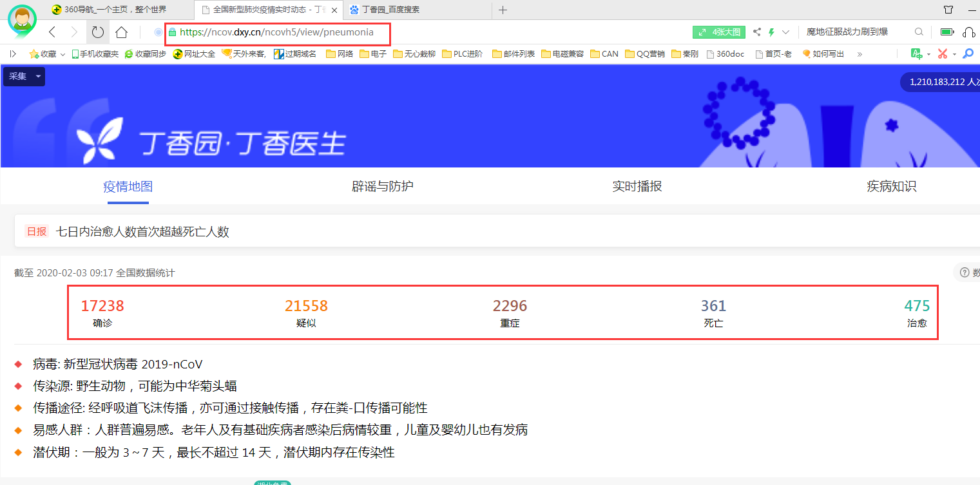
Task: Show more bookmarks with » chevron
Action: click(x=860, y=54)
